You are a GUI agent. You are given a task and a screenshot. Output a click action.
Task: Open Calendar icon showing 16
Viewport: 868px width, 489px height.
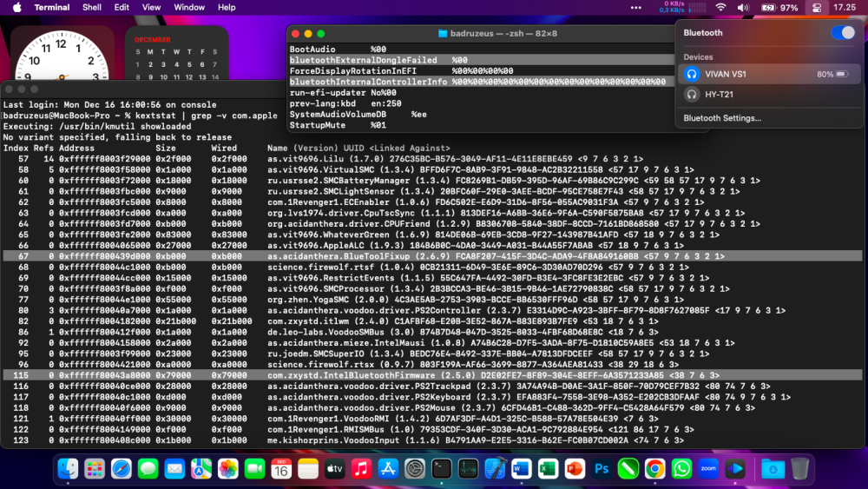[x=281, y=469]
